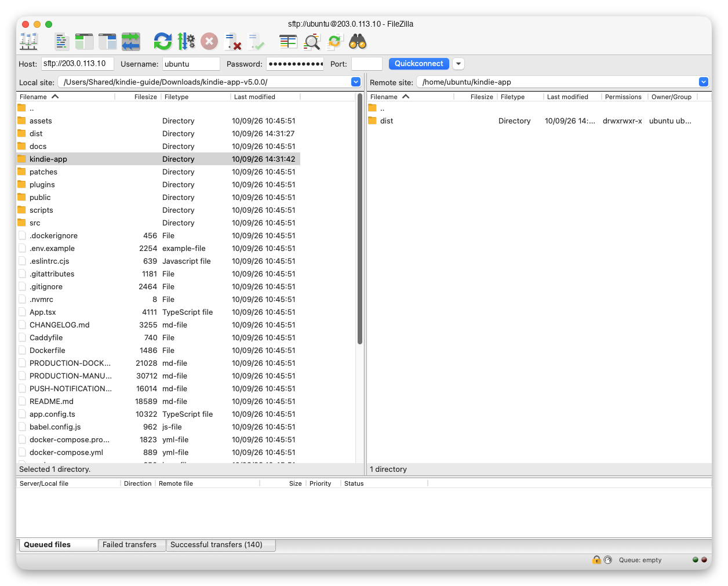The height and width of the screenshot is (586, 728).
Task: Toggle the message log display icon
Action: pyautogui.click(x=61, y=41)
